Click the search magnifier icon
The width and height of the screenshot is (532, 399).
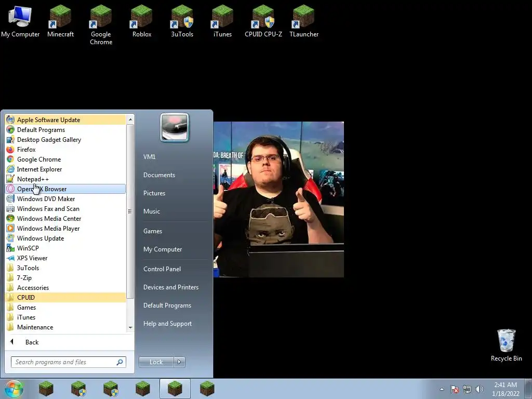pos(120,362)
